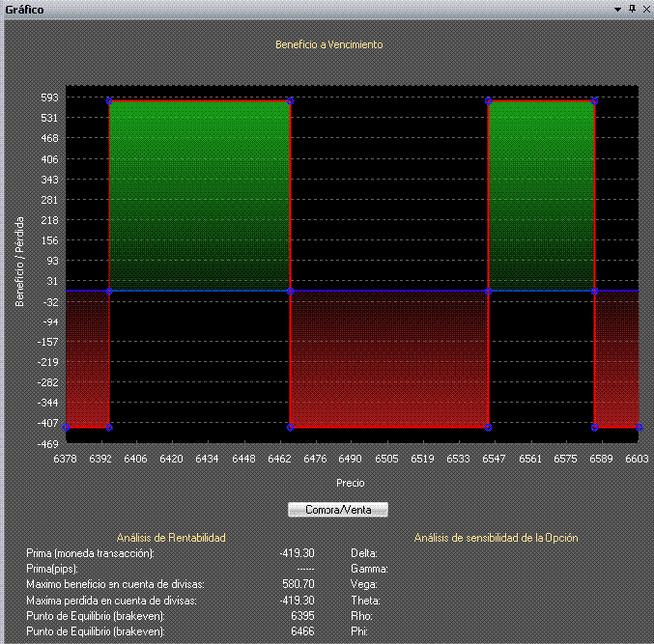
Task: Click the Delta sensitivity label
Action: point(364,553)
